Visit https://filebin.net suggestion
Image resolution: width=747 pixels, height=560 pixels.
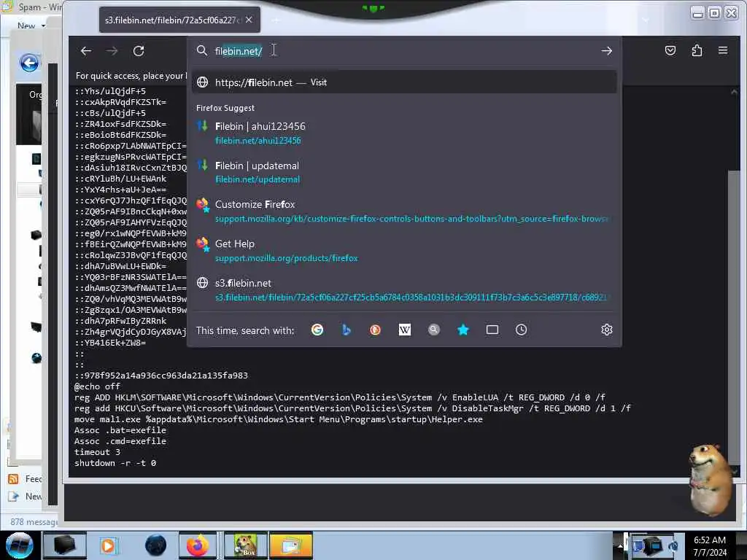[404, 82]
